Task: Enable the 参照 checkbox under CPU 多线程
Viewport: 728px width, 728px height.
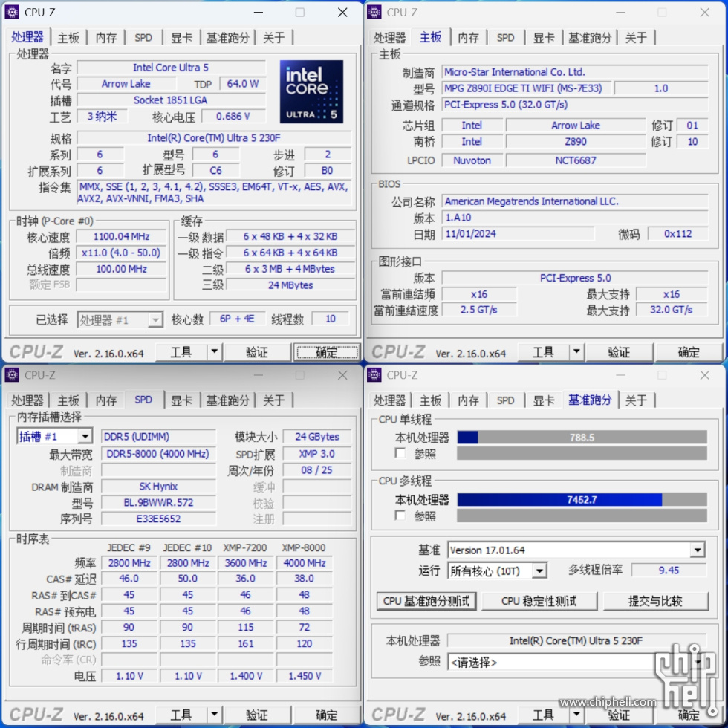Action: click(x=400, y=515)
